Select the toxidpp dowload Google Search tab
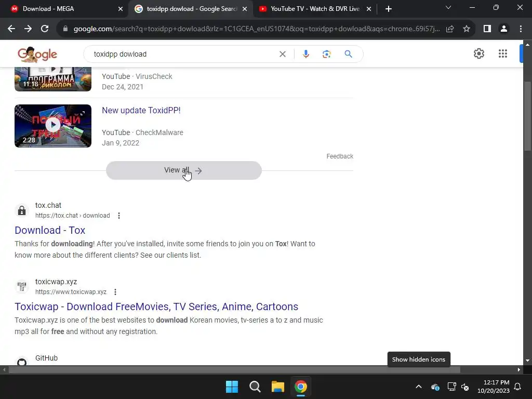Screen dimensions: 532x399 (192, 9)
